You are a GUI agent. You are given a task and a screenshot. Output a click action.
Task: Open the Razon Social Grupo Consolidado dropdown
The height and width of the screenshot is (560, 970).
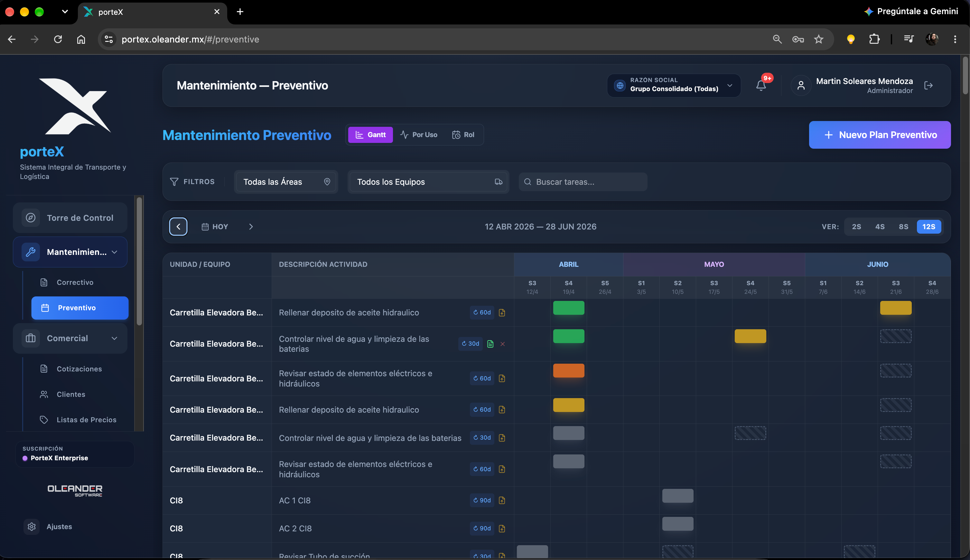tap(674, 85)
